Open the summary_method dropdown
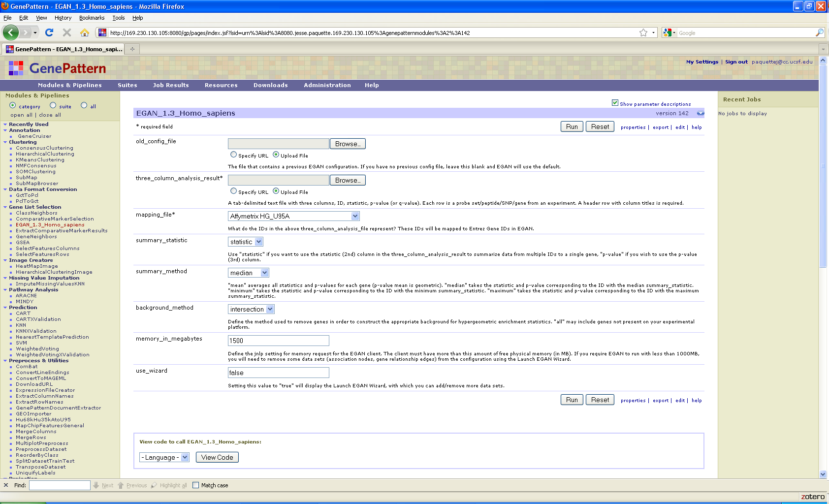 click(x=249, y=273)
